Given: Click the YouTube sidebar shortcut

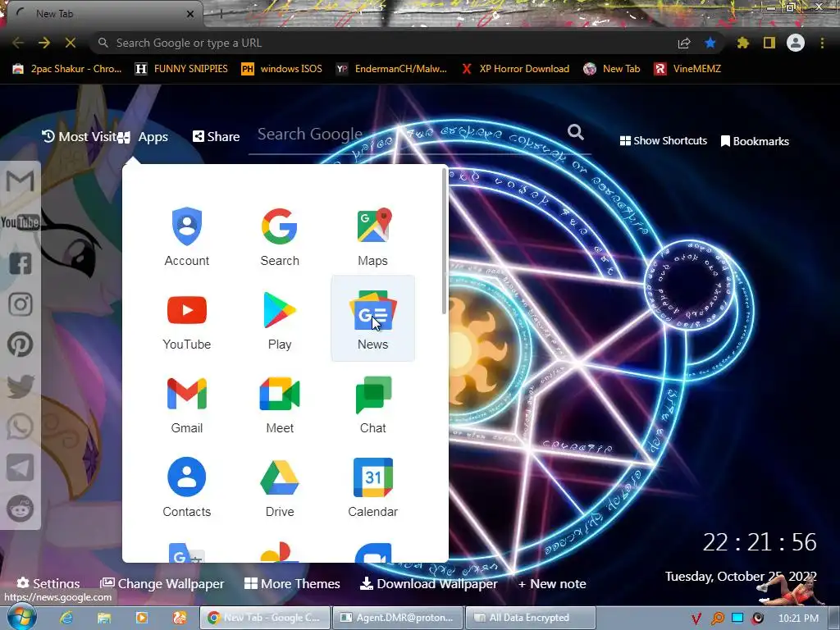Looking at the screenshot, I should tap(21, 221).
